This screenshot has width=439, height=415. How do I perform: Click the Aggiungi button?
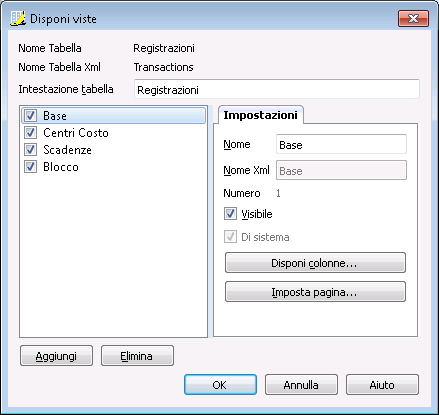pyautogui.click(x=56, y=356)
